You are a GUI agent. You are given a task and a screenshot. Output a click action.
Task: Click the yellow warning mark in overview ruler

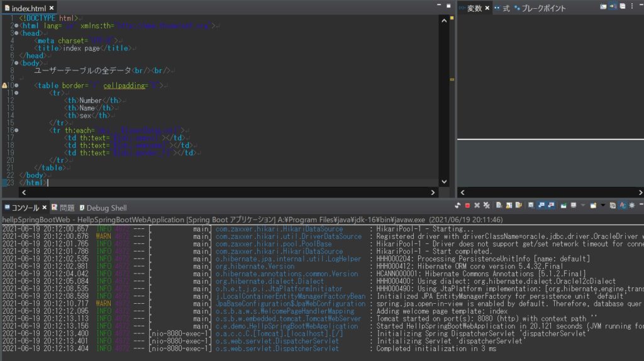point(451,81)
